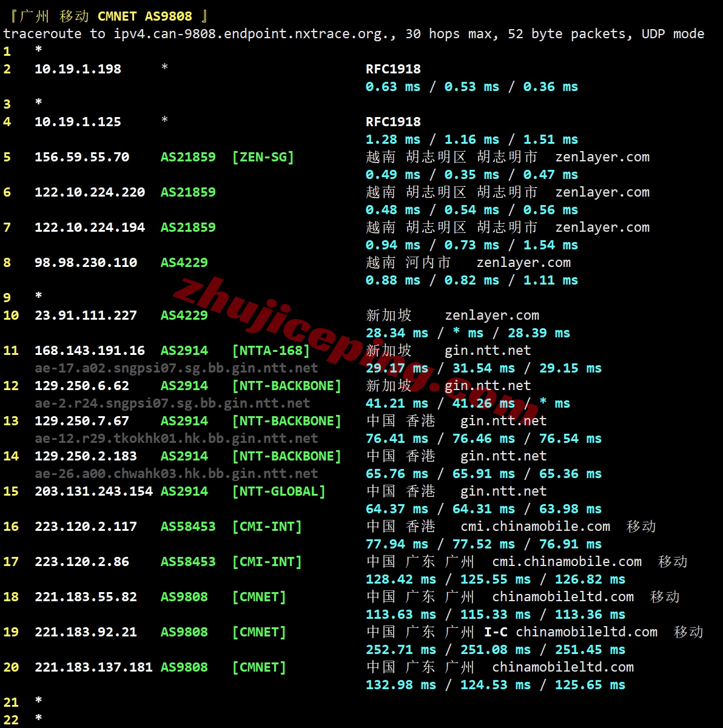This screenshot has width=723, height=728.
Task: Click the latency value 64.37 ms
Action: [x=397, y=509]
